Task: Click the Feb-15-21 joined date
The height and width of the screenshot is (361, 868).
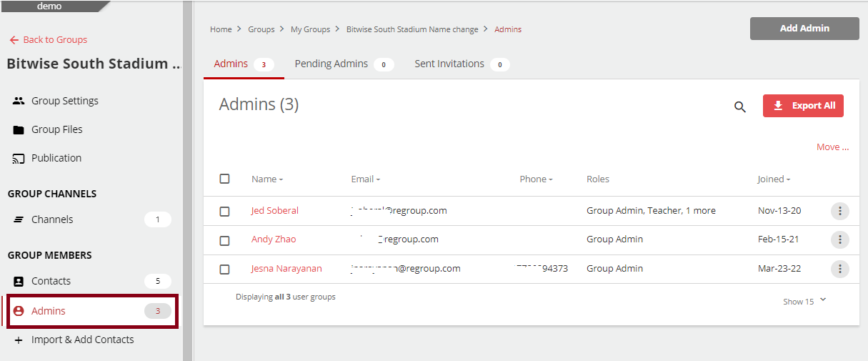Action: tap(778, 239)
